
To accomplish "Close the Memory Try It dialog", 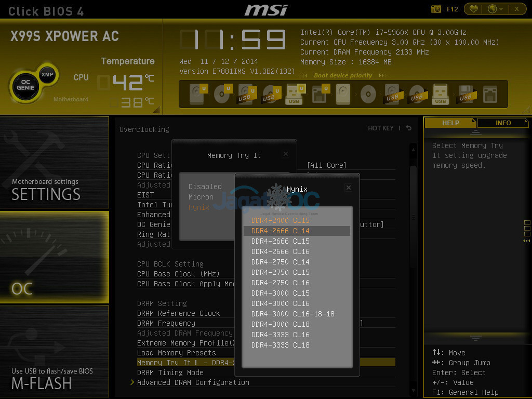I will 285,154.
